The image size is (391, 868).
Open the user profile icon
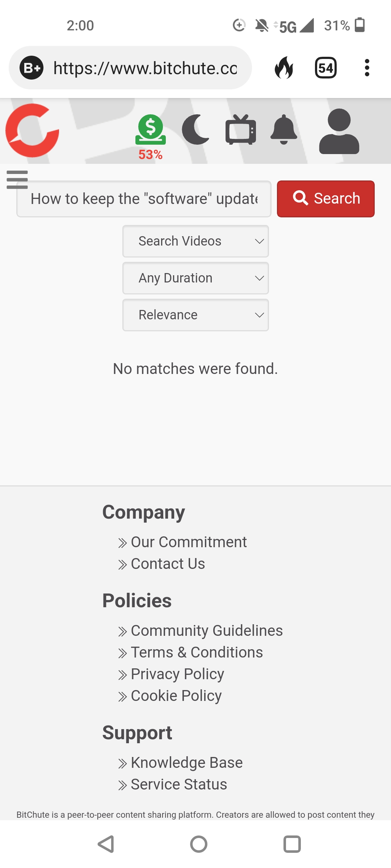[339, 131]
